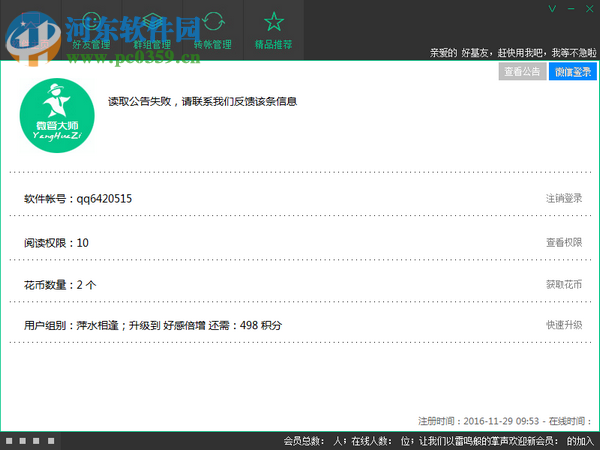Open the 好友管理 tab with smiley icon
The image size is (600, 450).
(91, 30)
